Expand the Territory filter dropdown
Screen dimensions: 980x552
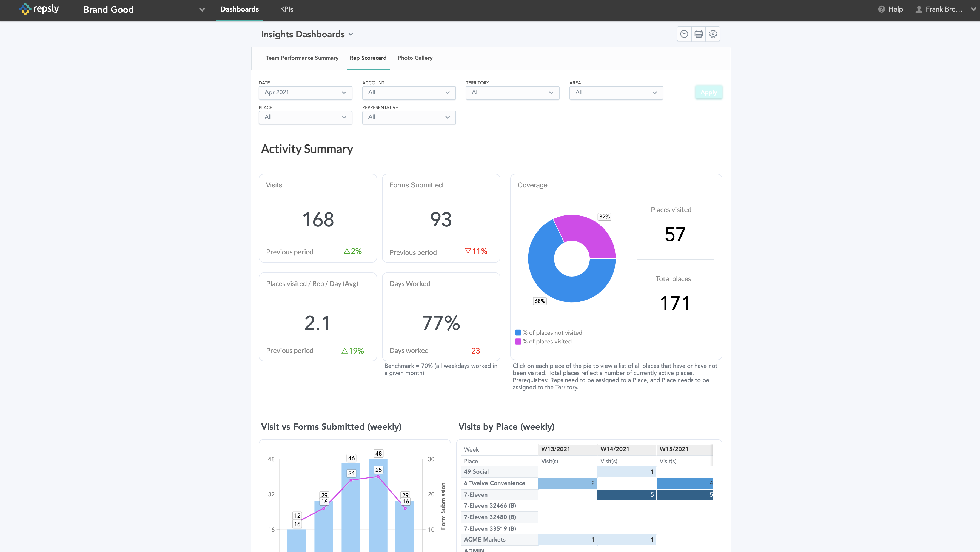click(x=512, y=92)
